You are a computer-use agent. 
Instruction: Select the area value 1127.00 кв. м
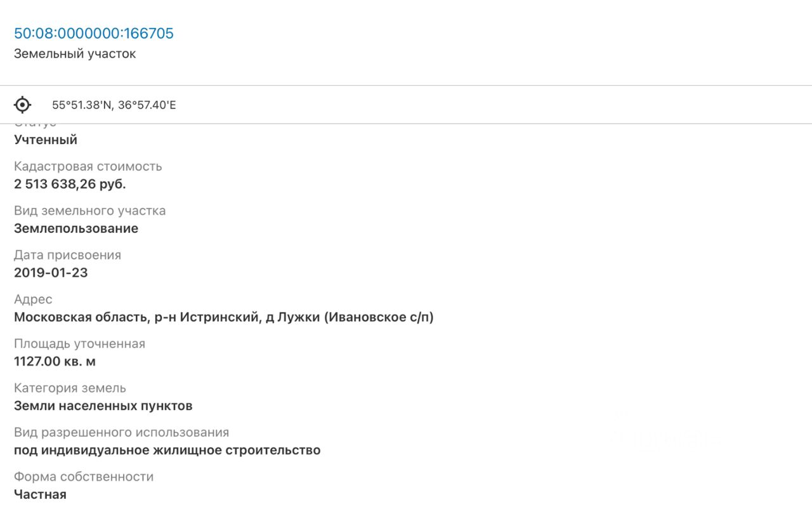point(55,362)
